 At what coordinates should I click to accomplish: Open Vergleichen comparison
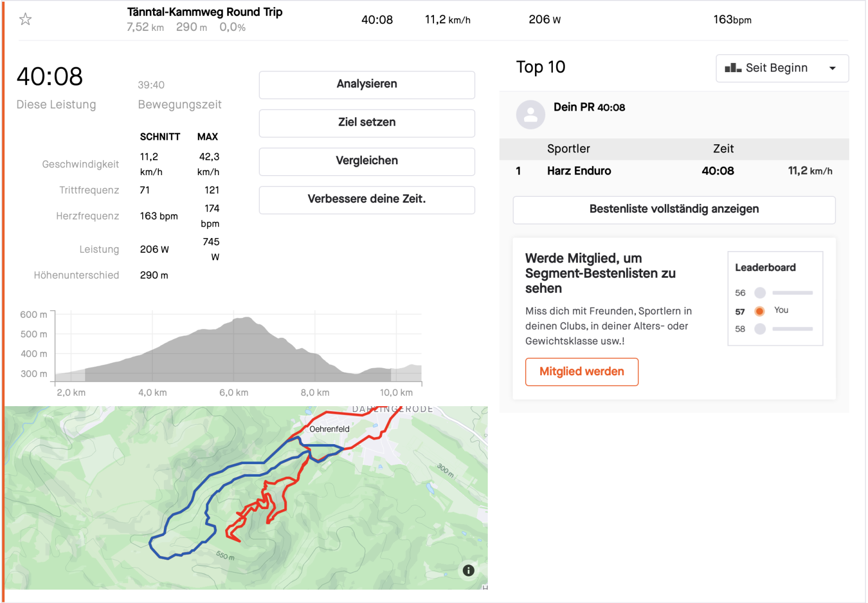point(367,161)
